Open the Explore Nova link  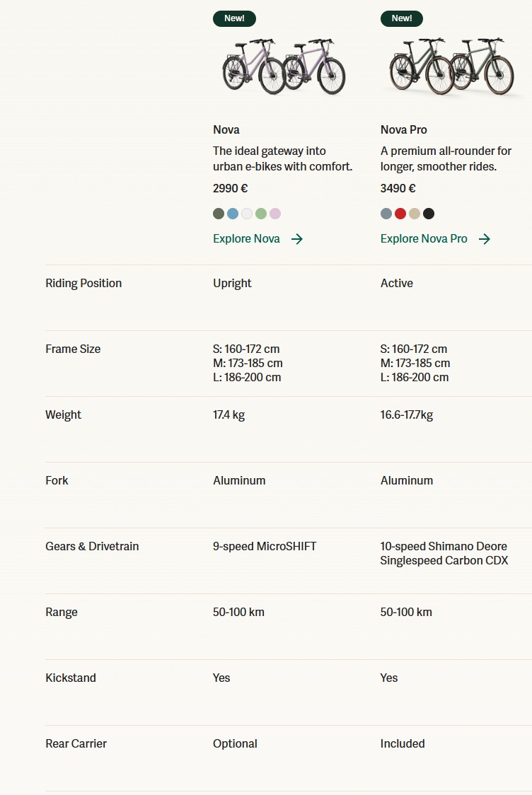(246, 239)
